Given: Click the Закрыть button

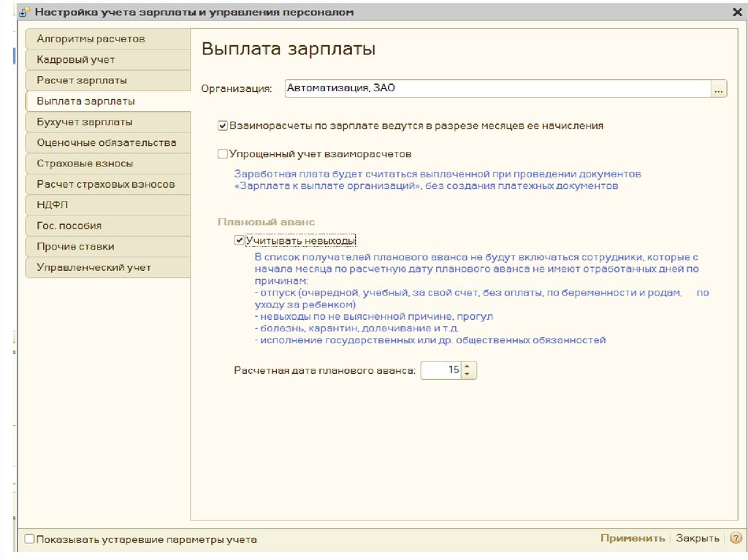Looking at the screenshot, I should click(x=697, y=538).
